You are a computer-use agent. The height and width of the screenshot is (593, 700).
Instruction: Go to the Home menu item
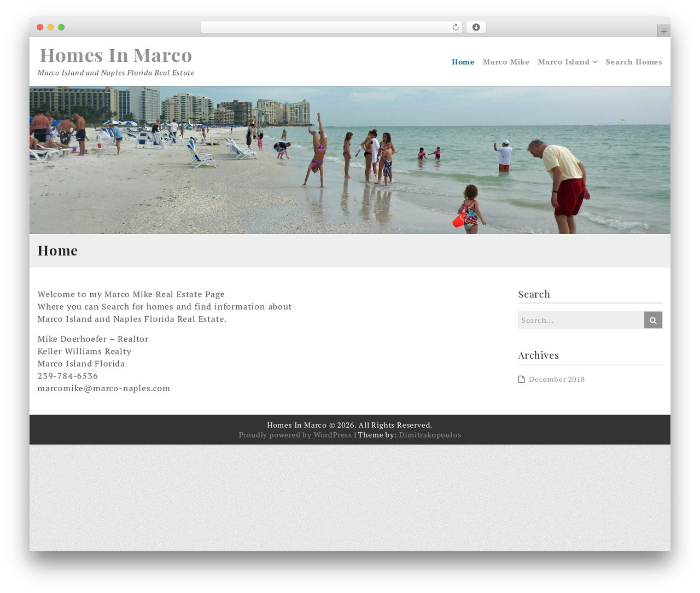(x=463, y=62)
